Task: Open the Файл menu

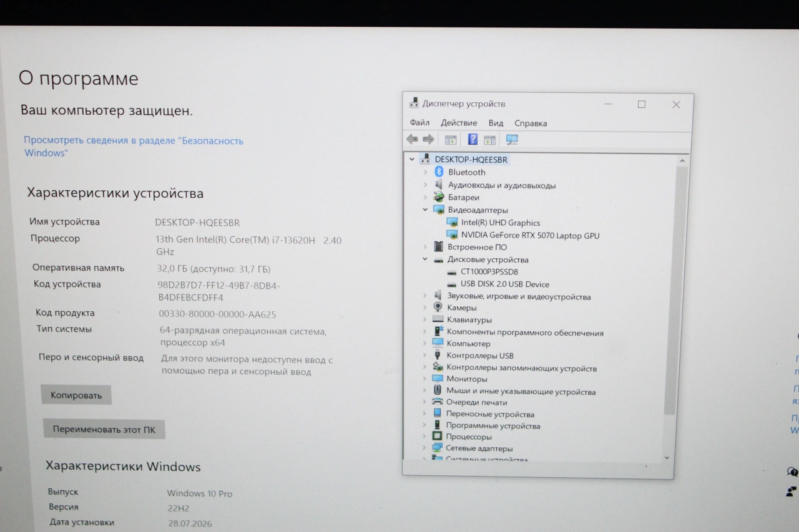Action: coord(419,123)
